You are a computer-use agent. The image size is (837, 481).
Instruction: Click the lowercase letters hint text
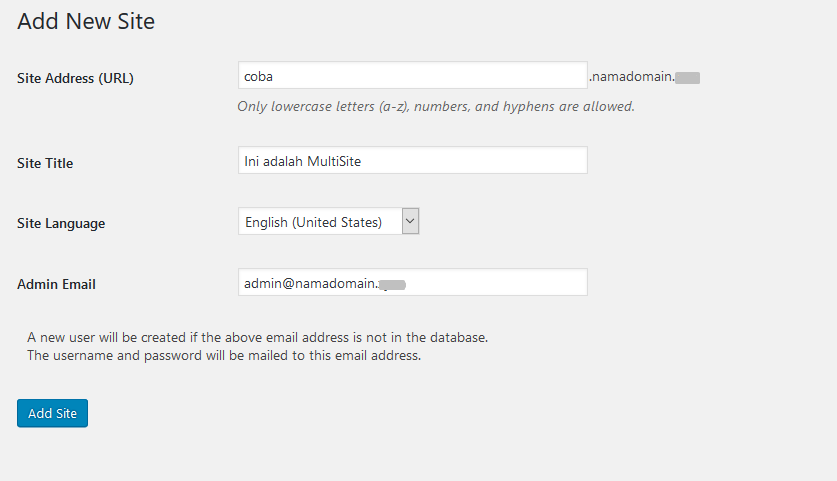[435, 106]
